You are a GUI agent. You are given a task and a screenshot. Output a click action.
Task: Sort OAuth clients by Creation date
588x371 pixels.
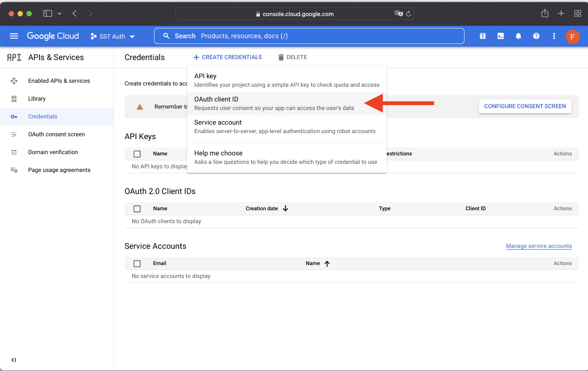tap(262, 209)
